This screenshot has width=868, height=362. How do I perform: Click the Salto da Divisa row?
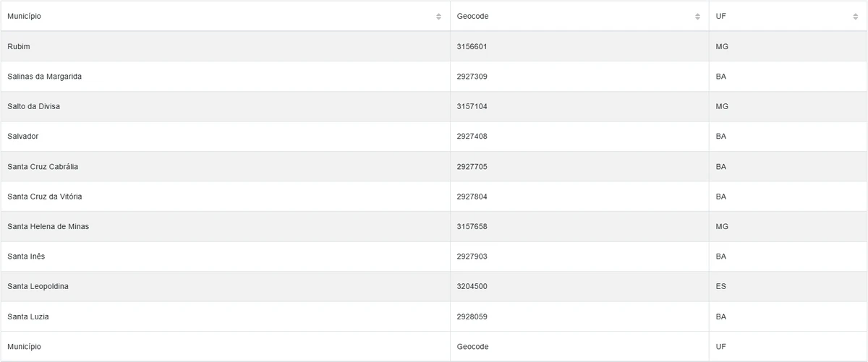(33, 106)
